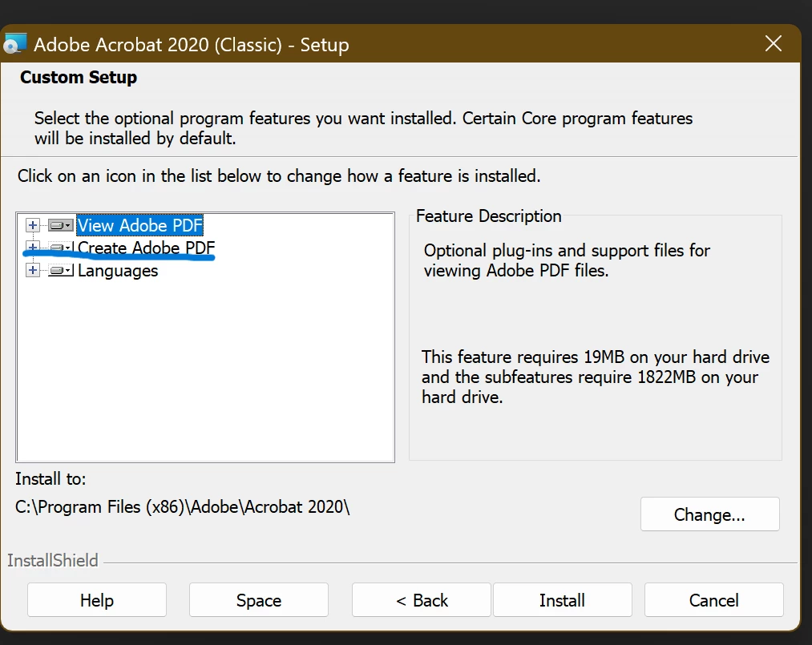Viewport: 812px width, 645px height.
Task: Select the Languages feature
Action: (118, 271)
